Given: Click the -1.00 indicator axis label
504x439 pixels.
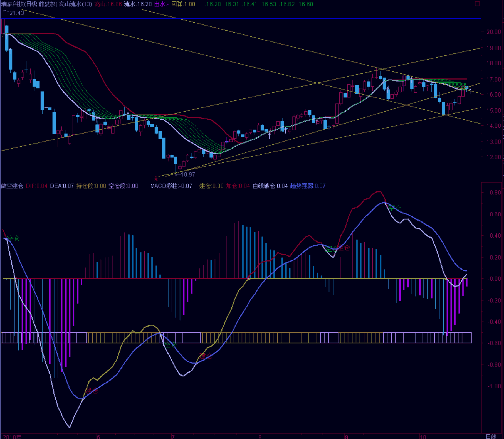Looking at the screenshot, I should click(x=494, y=386).
